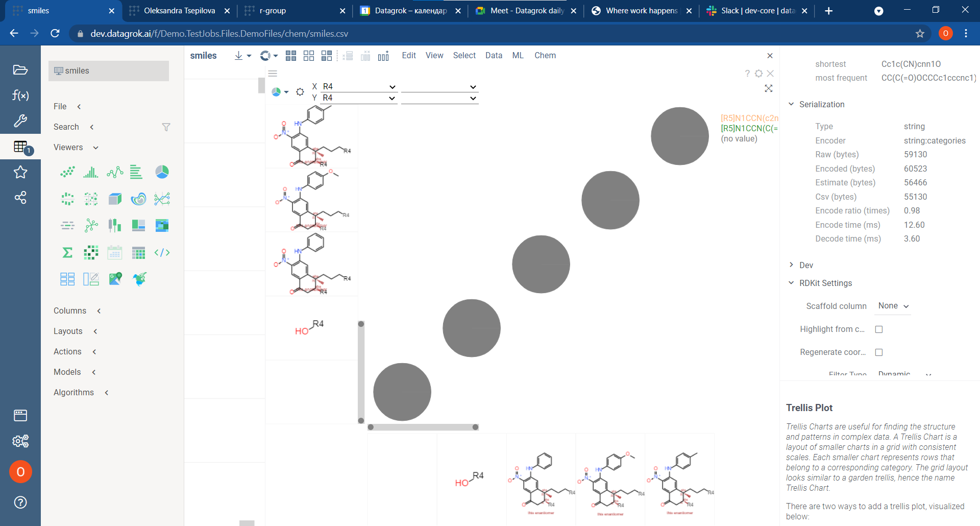
Task: Change Scaffold column from None
Action: [x=892, y=305]
